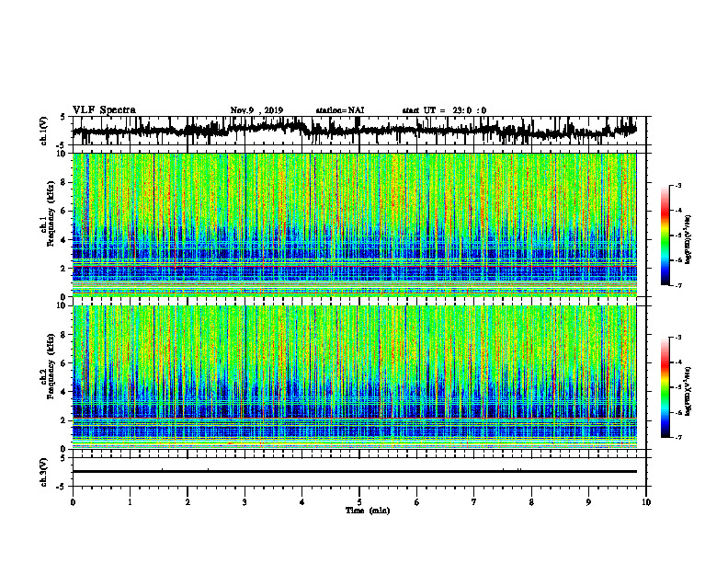The image size is (728, 563).
Task: Click the time axis tick label 10
Action: (646, 502)
